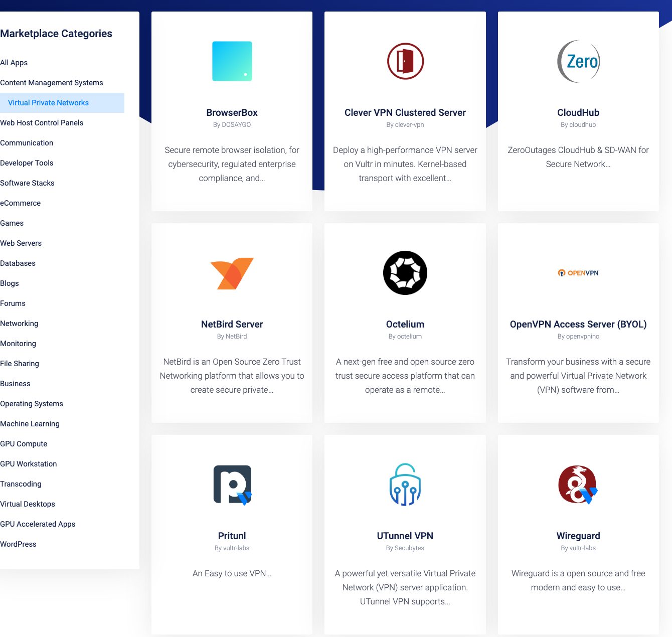Open BrowserBox app title

pyautogui.click(x=232, y=113)
